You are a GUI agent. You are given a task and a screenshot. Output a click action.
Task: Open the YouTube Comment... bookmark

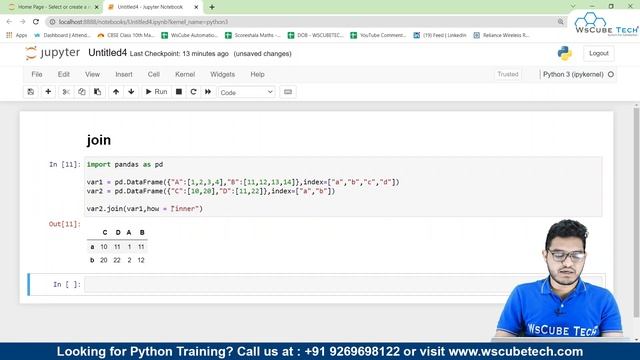pos(378,36)
